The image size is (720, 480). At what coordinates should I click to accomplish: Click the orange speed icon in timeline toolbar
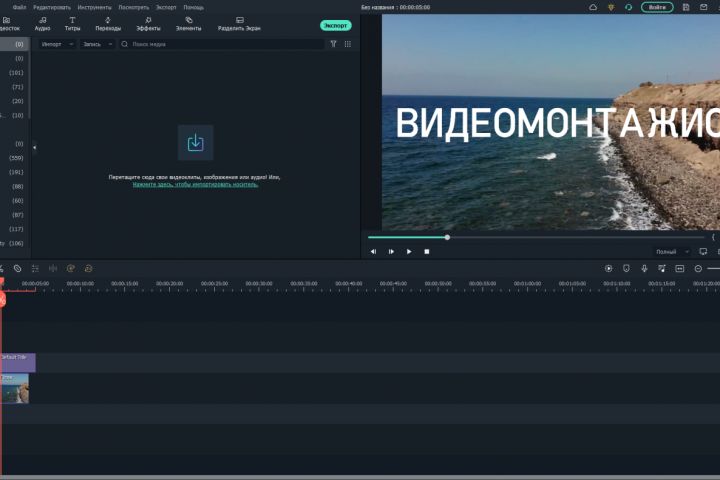[x=71, y=269]
